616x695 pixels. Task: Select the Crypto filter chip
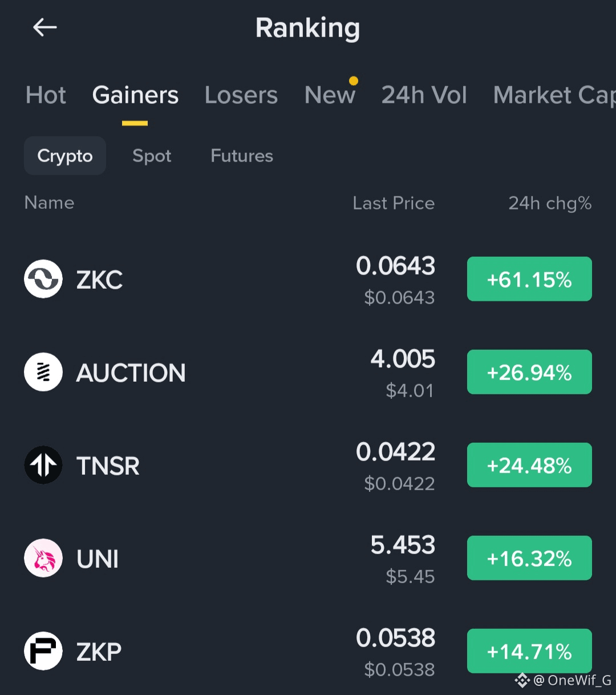coord(65,156)
